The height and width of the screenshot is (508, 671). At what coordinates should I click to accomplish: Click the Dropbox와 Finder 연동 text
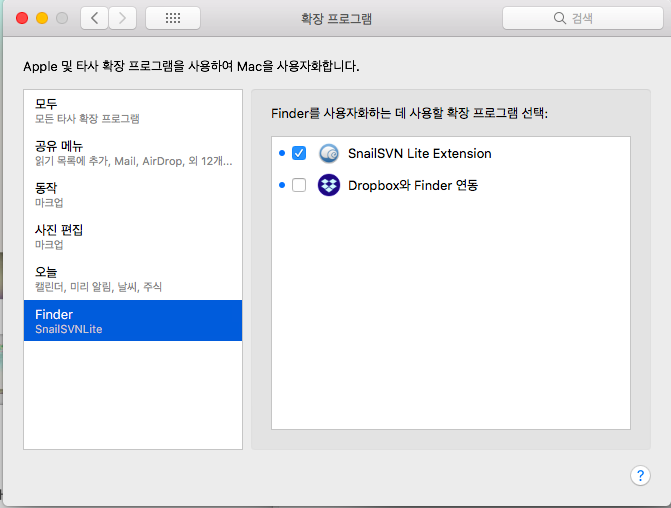coord(412,185)
